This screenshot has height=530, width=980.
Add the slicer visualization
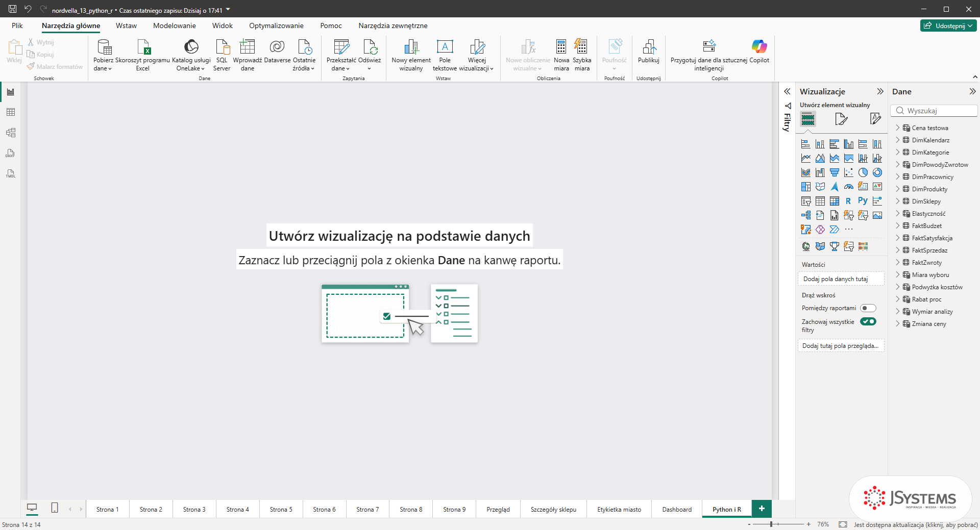click(x=805, y=201)
